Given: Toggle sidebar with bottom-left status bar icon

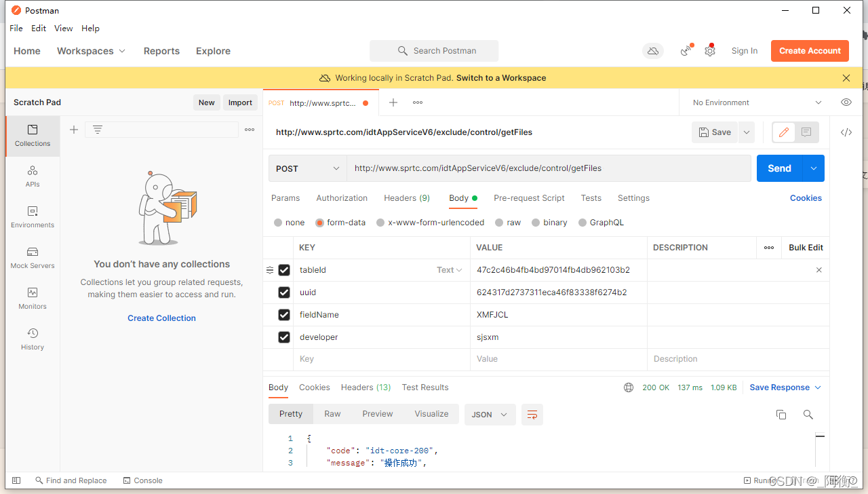Looking at the screenshot, I should pos(17,480).
